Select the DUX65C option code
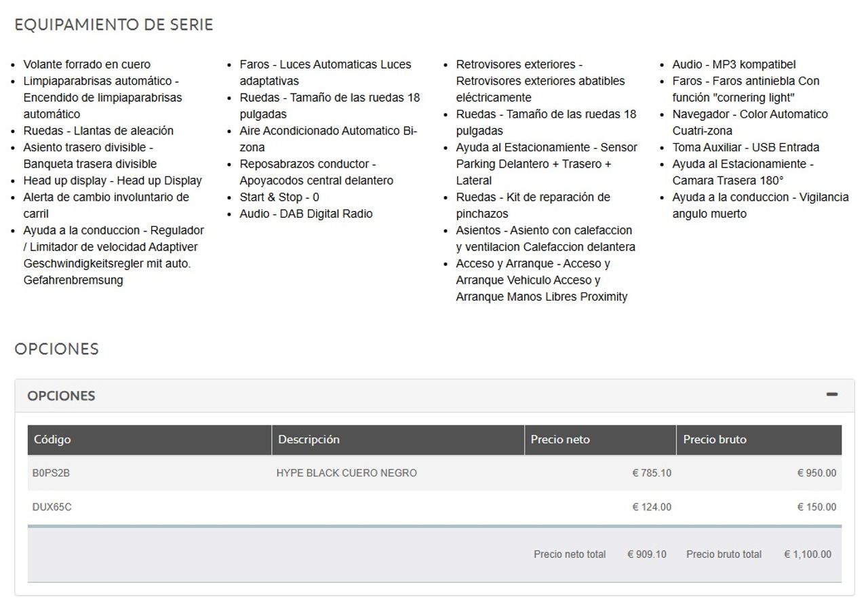Image resolution: width=868 pixels, height=608 pixels. (x=52, y=507)
